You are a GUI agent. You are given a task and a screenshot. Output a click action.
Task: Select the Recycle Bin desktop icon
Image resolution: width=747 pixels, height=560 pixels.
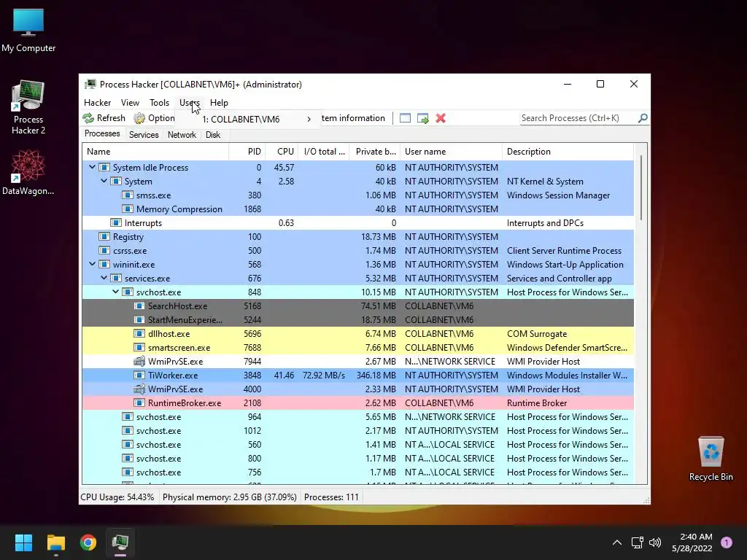click(x=711, y=459)
